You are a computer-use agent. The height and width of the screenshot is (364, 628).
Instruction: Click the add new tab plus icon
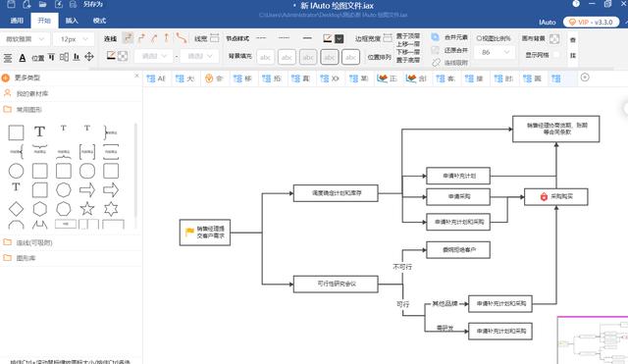(x=585, y=78)
